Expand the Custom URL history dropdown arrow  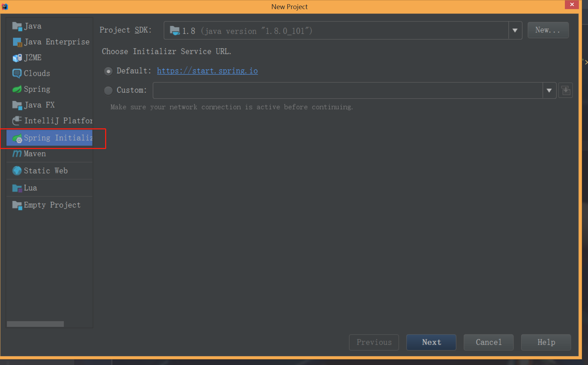pyautogui.click(x=549, y=90)
